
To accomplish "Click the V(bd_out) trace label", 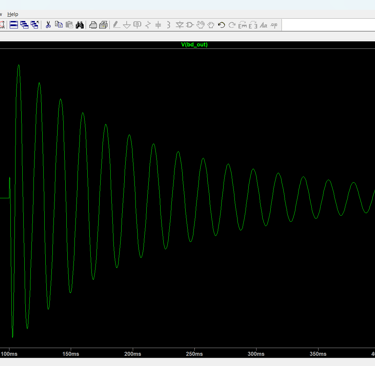I will (x=194, y=45).
